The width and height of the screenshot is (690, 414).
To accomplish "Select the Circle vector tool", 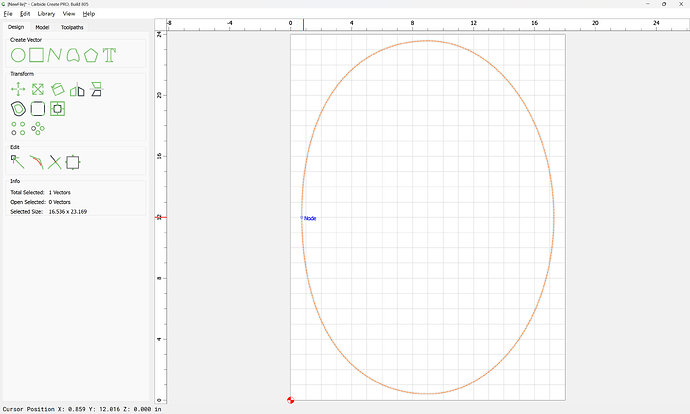I will click(x=18, y=55).
